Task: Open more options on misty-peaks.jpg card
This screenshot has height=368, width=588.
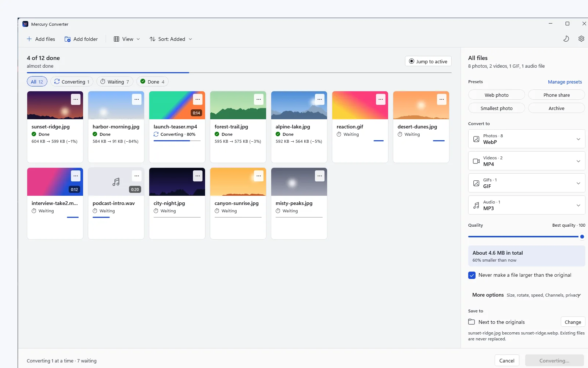Action: [320, 176]
